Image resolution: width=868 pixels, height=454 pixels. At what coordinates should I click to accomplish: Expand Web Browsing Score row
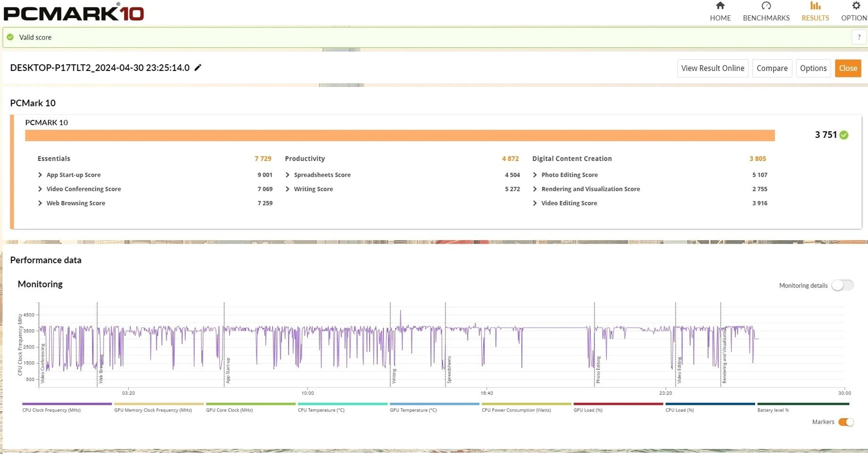point(40,203)
